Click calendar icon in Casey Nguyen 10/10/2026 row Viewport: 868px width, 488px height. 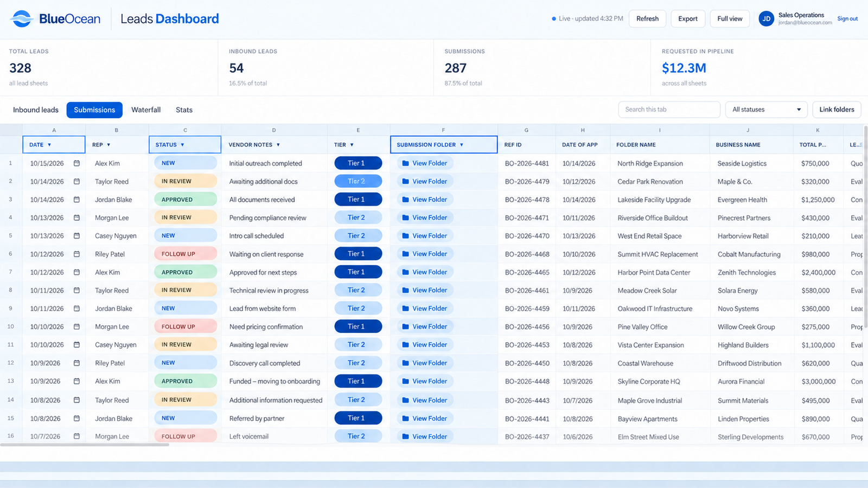76,345
